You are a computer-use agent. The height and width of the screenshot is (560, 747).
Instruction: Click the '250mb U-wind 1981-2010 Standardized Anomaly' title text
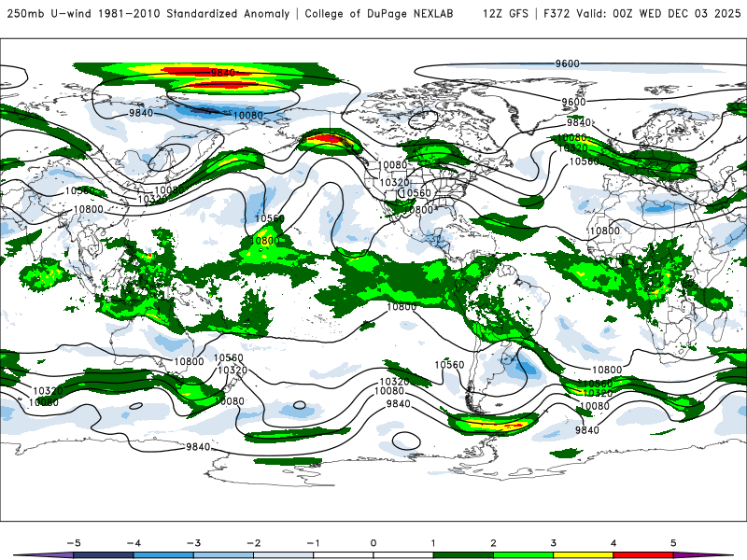148,14
